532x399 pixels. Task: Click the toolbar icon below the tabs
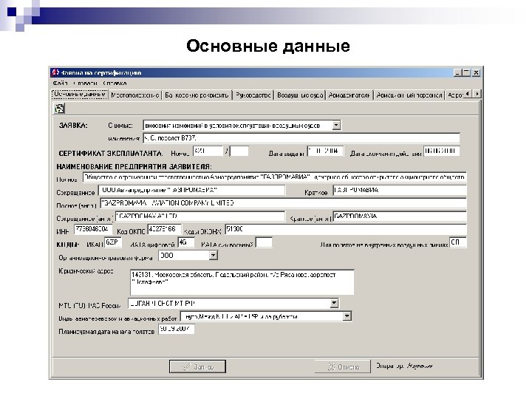[x=59, y=109]
